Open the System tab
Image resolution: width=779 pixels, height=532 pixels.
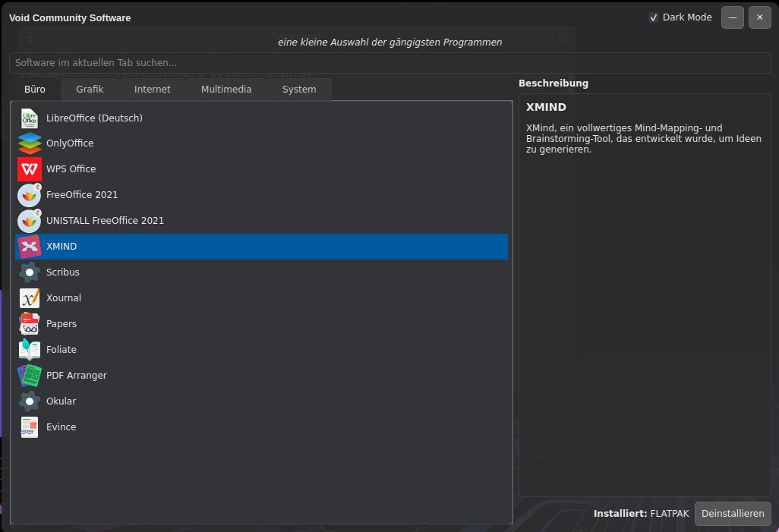(x=299, y=90)
